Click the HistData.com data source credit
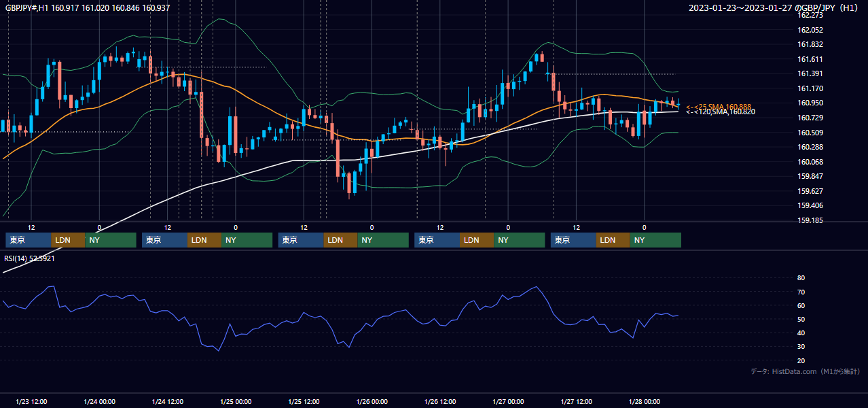The height and width of the screenshot is (408, 868). pyautogui.click(x=806, y=371)
